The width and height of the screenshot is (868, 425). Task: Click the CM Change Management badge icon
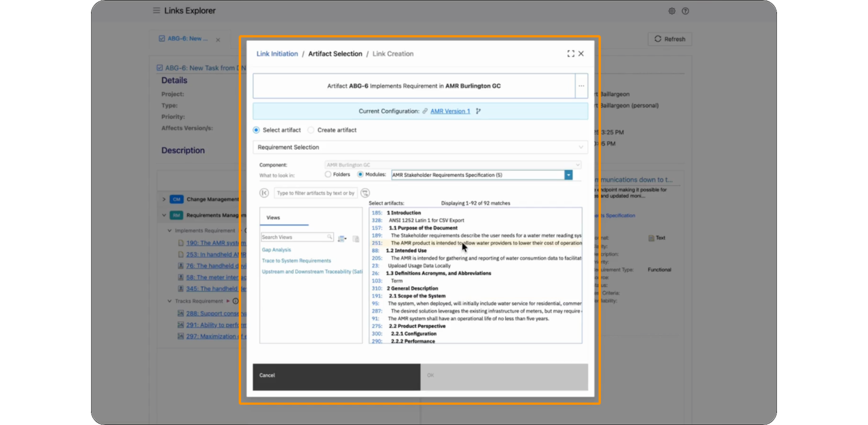[176, 199]
